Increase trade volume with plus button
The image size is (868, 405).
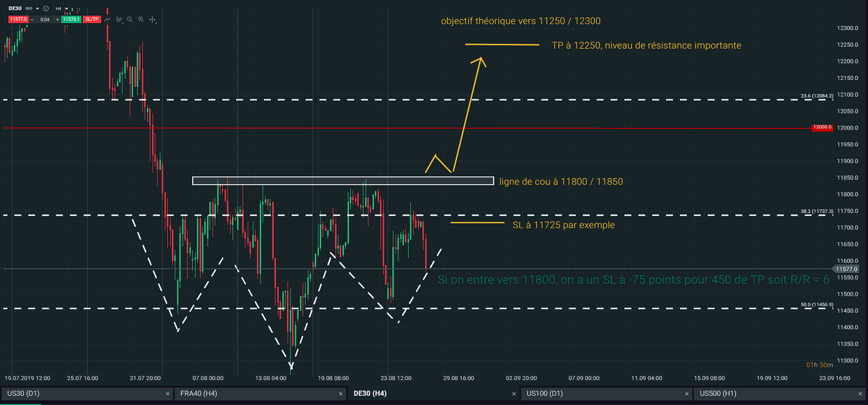57,19
